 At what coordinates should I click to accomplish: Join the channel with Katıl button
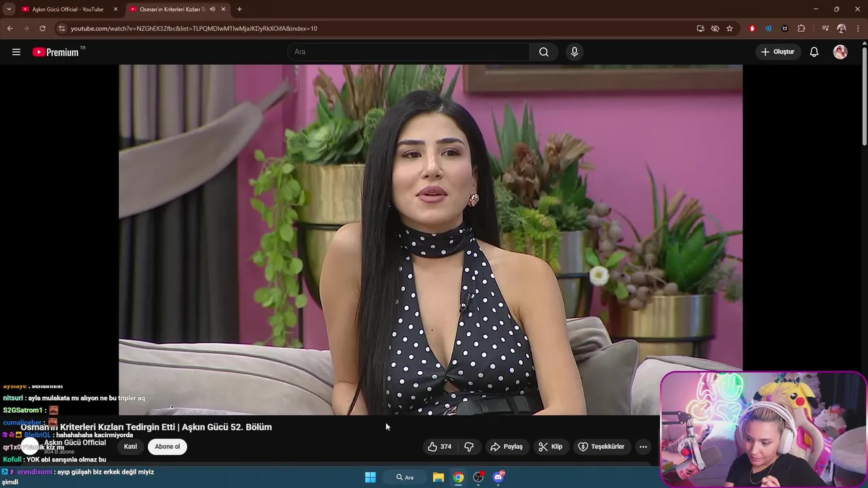[x=130, y=447]
